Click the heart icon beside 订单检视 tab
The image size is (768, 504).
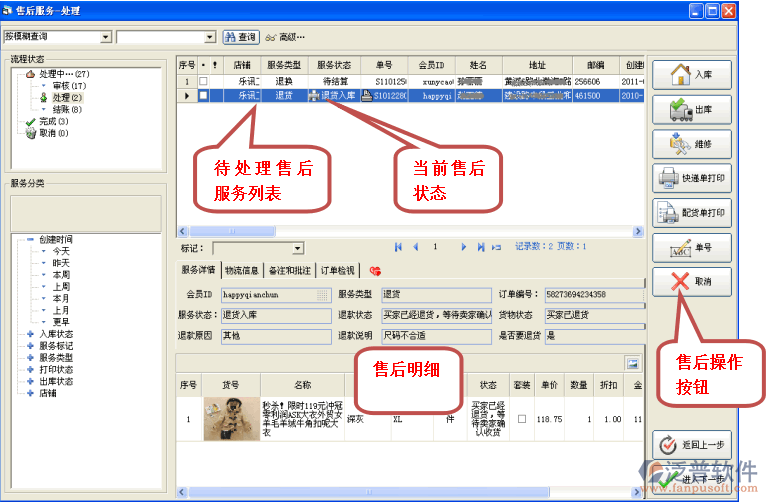pyautogui.click(x=375, y=271)
